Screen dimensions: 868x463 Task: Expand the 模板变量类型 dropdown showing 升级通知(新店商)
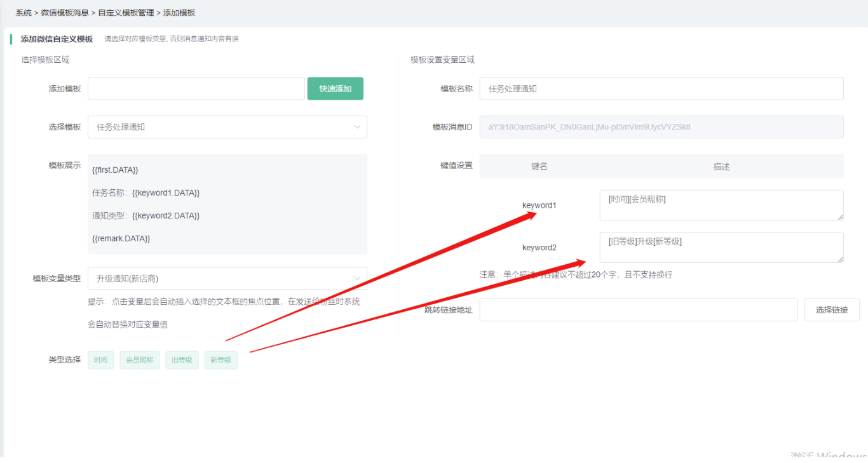coord(227,278)
